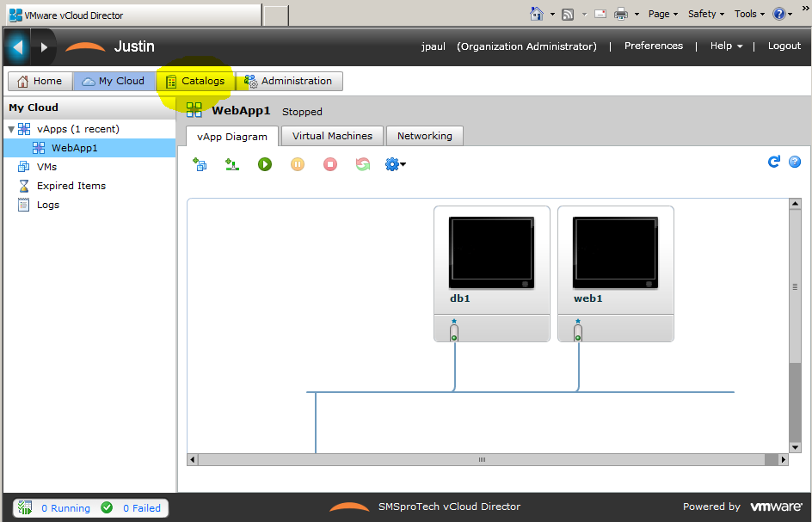Open Expired Items in the sidebar
812x522 pixels.
point(71,186)
